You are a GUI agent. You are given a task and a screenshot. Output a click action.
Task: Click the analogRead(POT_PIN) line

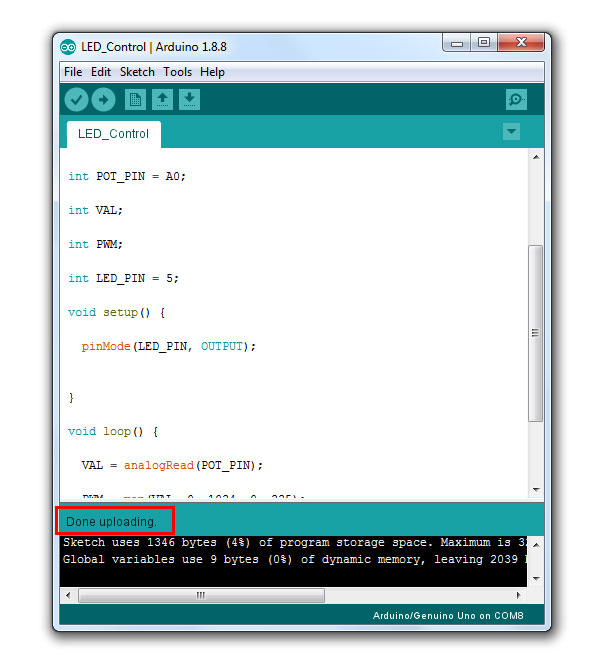172,466
